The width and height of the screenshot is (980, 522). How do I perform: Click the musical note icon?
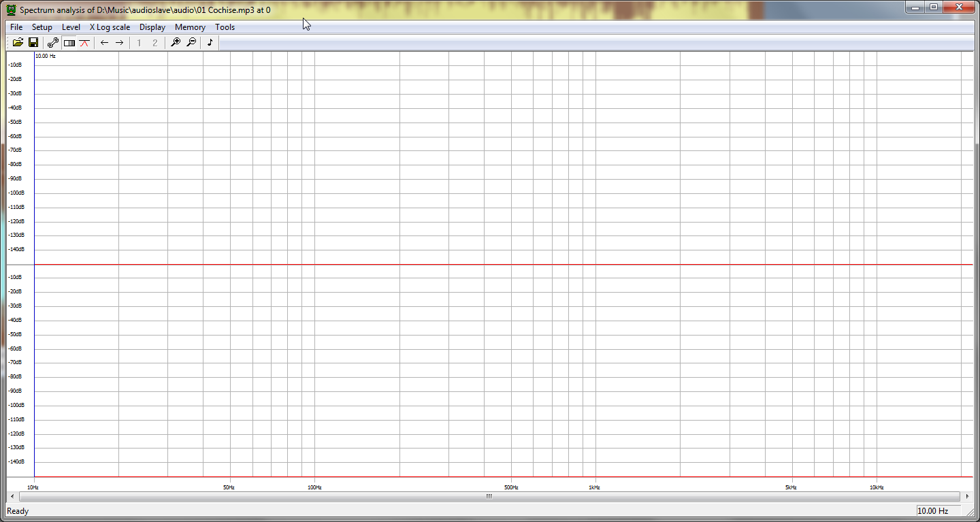pos(210,42)
